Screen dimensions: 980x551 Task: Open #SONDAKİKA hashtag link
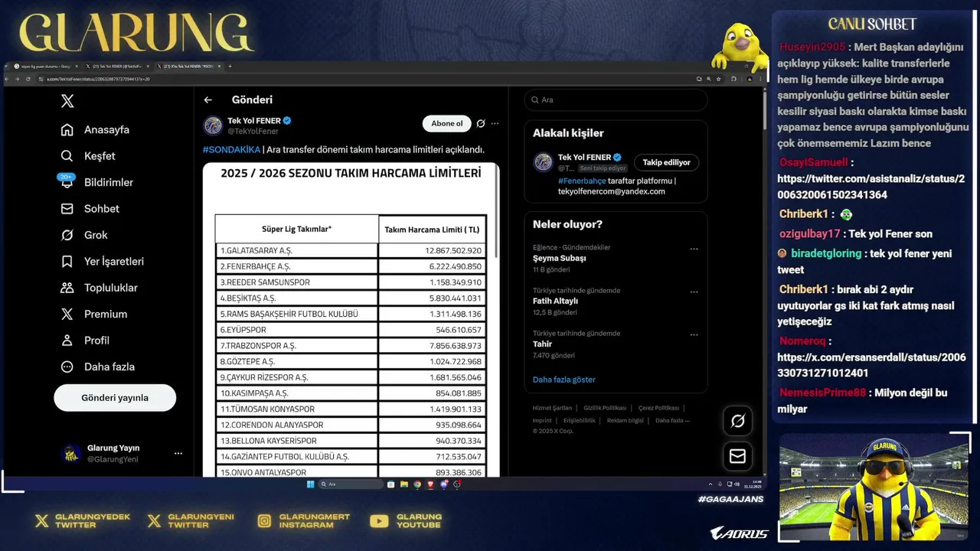tap(231, 149)
